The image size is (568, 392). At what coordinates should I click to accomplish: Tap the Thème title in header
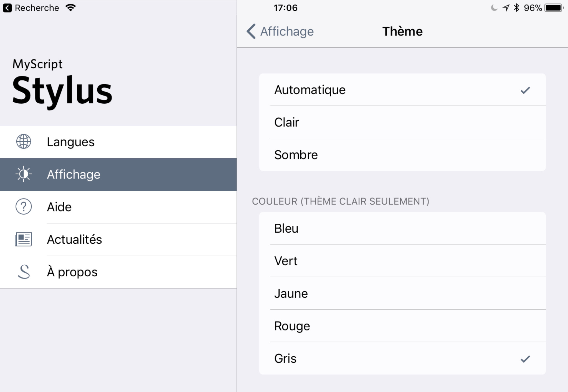coord(402,31)
